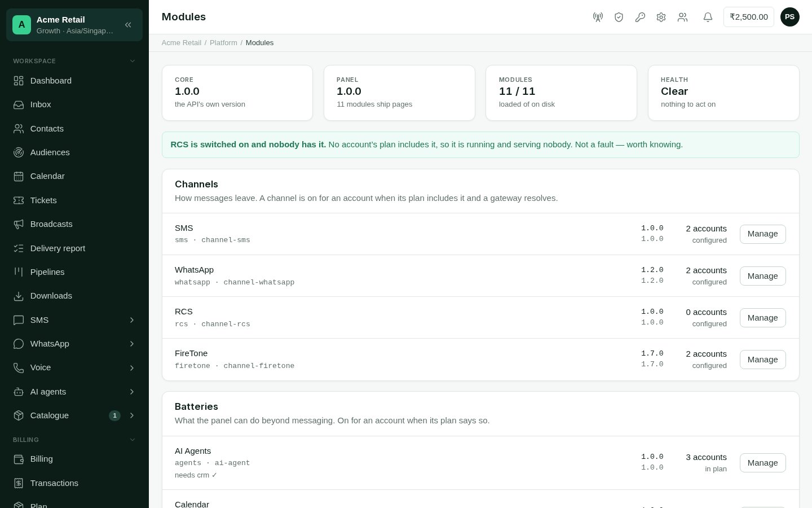
Task: Manage the RCS channel
Action: point(762,318)
